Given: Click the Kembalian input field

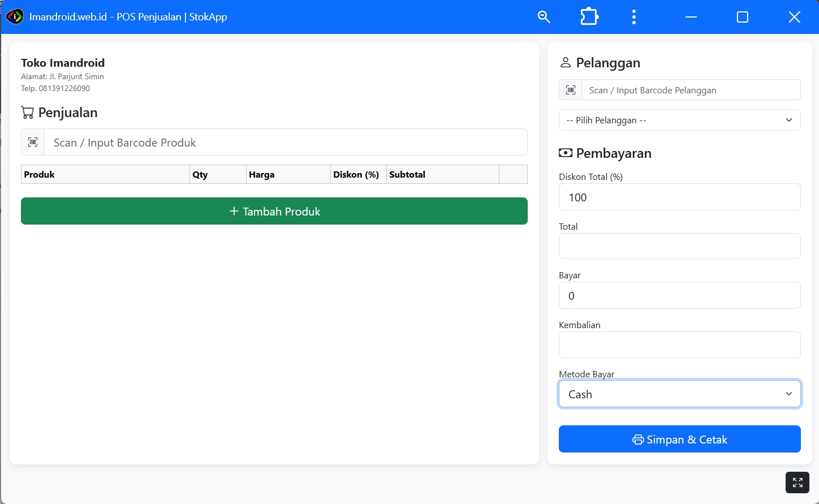Looking at the screenshot, I should coord(680,344).
